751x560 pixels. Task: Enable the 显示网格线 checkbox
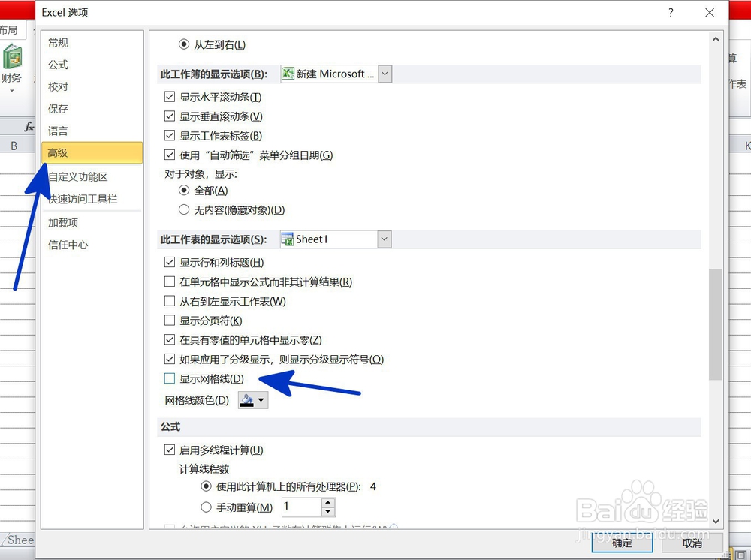(170, 378)
